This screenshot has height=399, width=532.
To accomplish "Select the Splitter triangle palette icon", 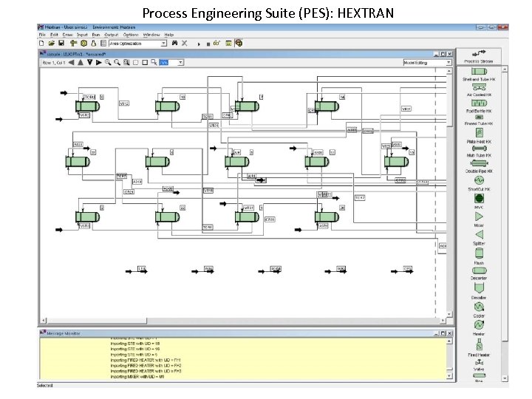I will [479, 234].
